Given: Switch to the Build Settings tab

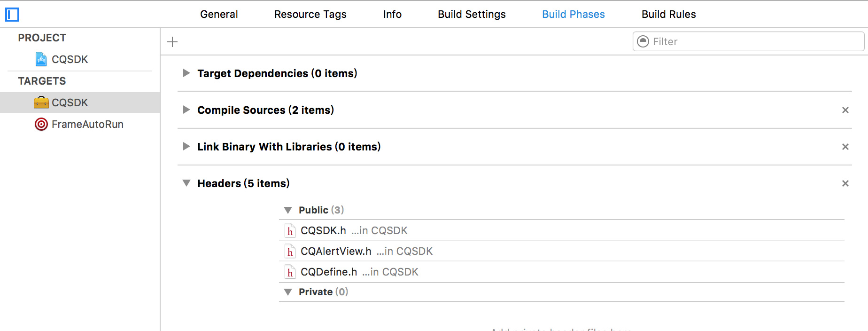Looking at the screenshot, I should click(472, 15).
